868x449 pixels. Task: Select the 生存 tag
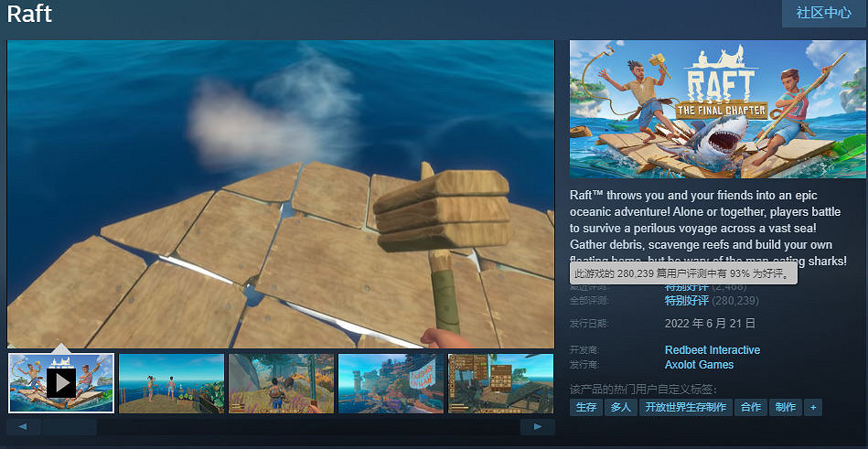[585, 408]
